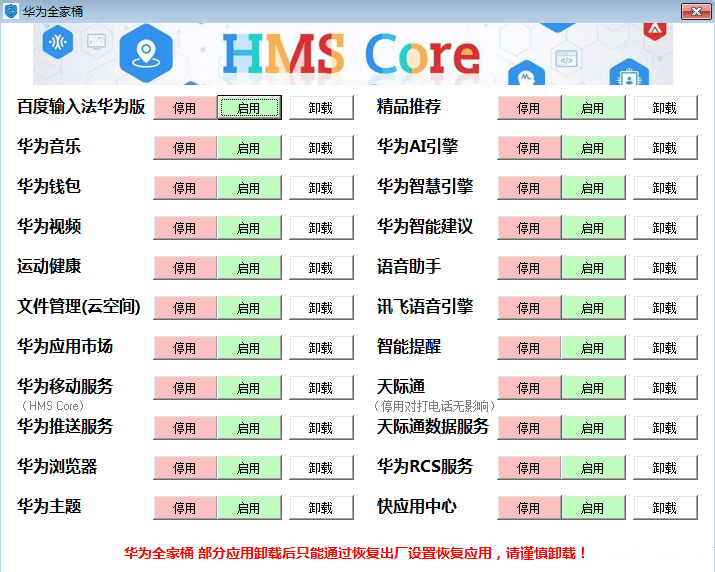
Task: Uninstall 精品推荐 using 卸载 button
Action: coord(665,108)
